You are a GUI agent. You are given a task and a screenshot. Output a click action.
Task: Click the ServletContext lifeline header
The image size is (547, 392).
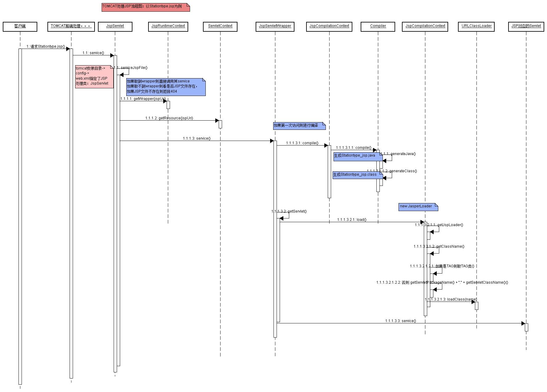[x=220, y=27]
